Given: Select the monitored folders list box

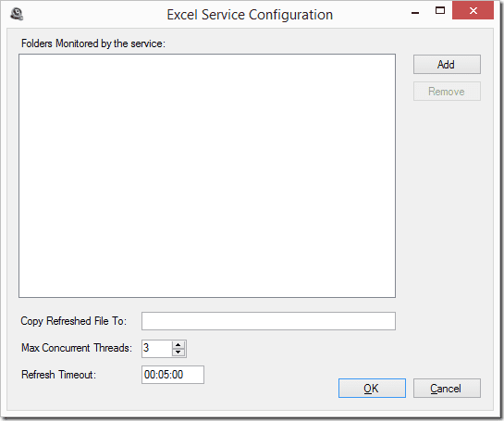Looking at the screenshot, I should [x=207, y=176].
